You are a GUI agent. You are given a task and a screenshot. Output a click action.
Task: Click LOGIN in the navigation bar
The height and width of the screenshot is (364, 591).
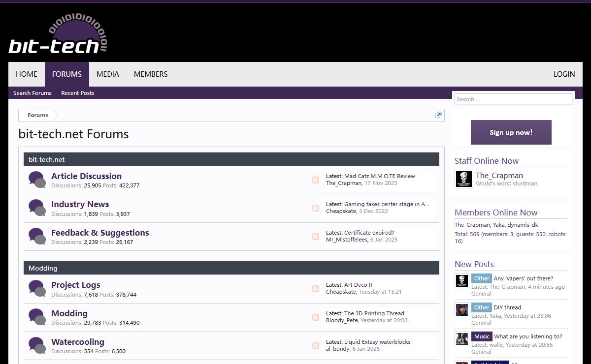[564, 74]
